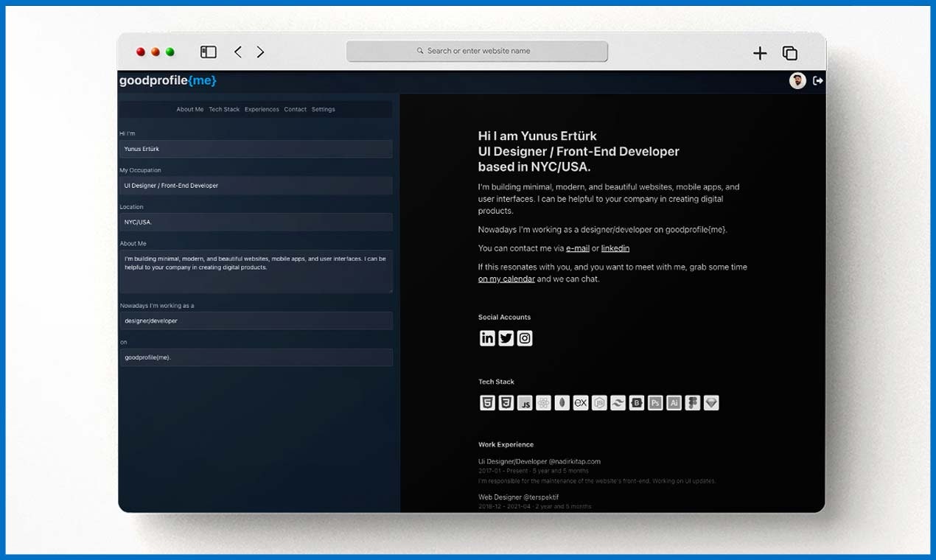Click the 'Nowadays I'm working as a' field
Screen dimensions: 936x560
point(256,321)
